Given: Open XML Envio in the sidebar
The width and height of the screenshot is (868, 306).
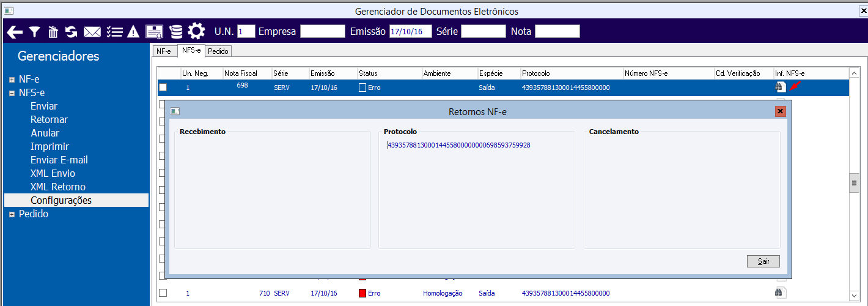Looking at the screenshot, I should coord(53,174).
